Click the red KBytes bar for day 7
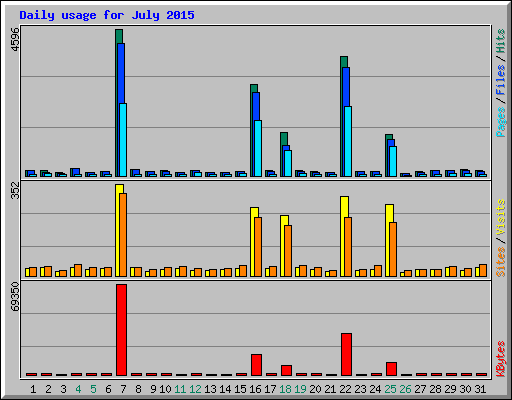512x400 pixels. 122,330
